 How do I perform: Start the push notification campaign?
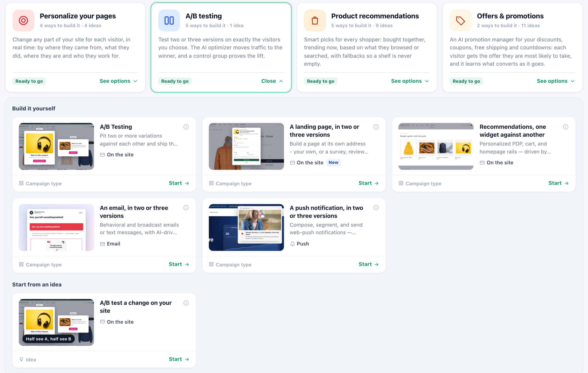[x=368, y=264]
